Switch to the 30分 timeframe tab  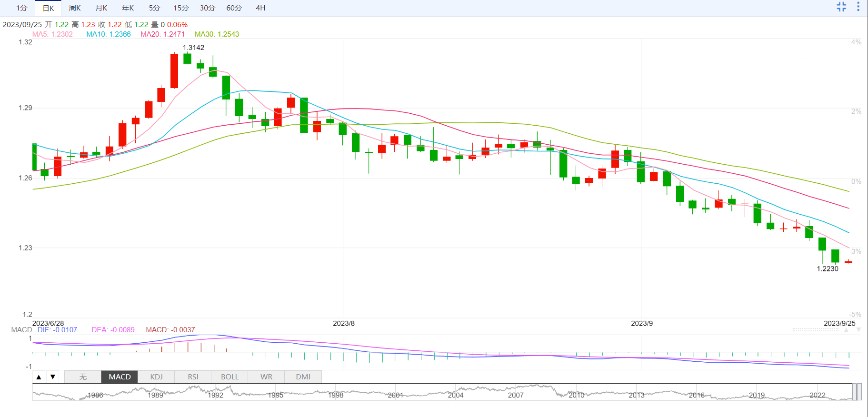click(x=208, y=8)
